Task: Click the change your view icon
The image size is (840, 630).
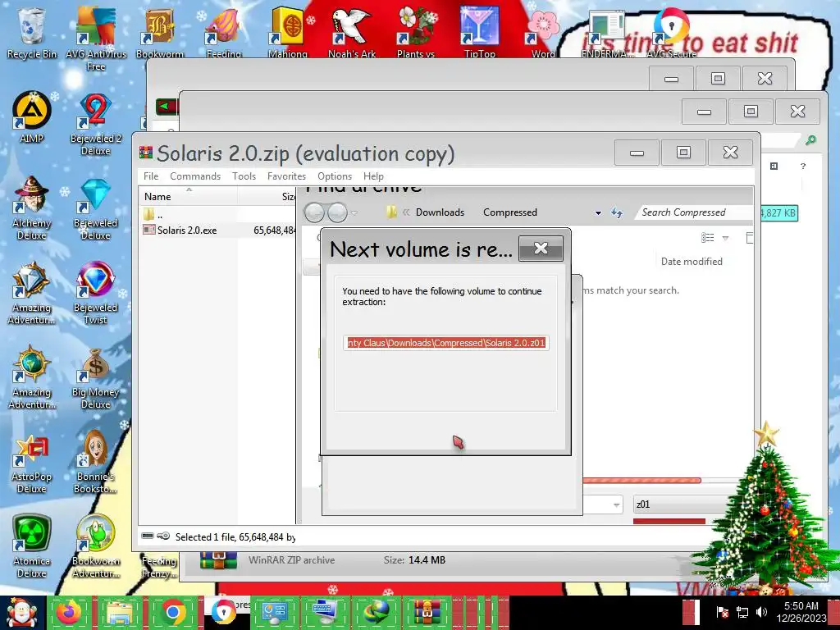Action: (x=708, y=238)
